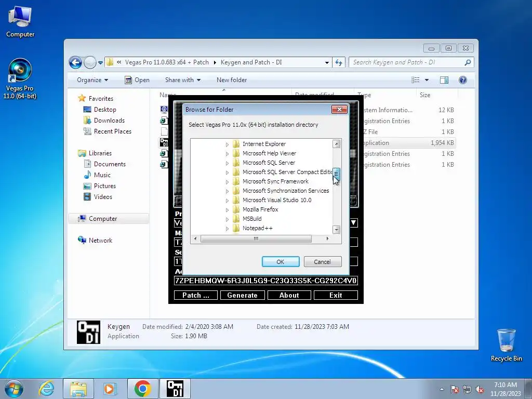Open address bar history dropdown

point(327,63)
